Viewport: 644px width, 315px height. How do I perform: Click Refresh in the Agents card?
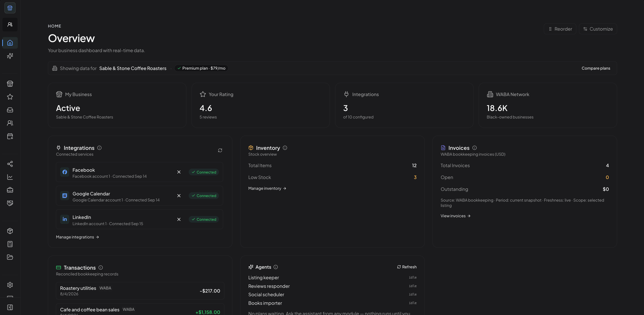click(x=407, y=267)
